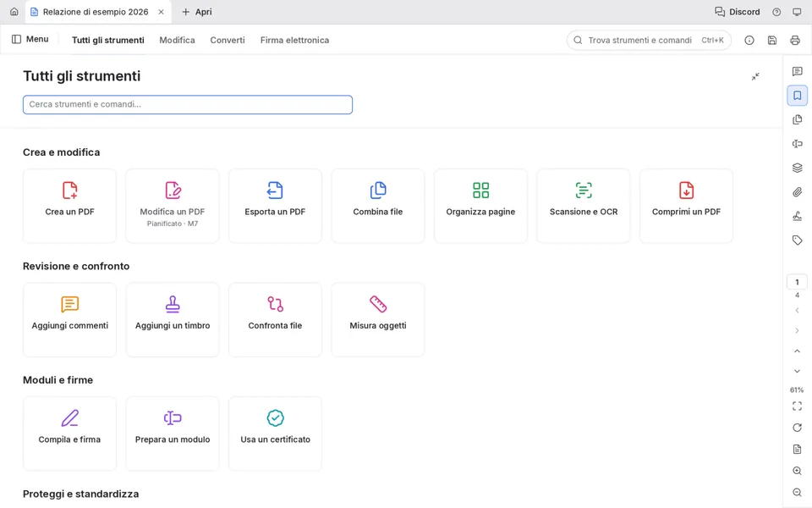Switch to the Modifica tab
The width and height of the screenshot is (812, 508).
(x=177, y=40)
